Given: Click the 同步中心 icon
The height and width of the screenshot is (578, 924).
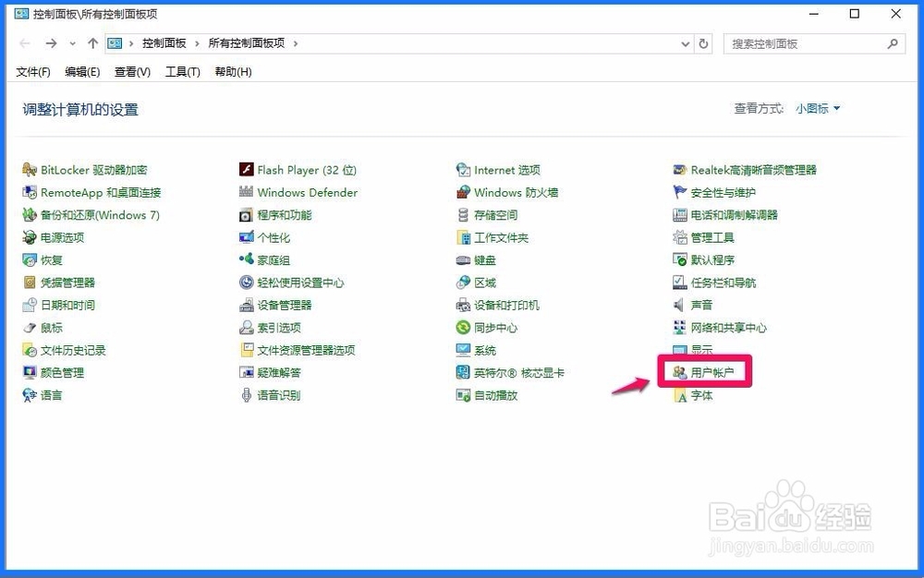Looking at the screenshot, I should coord(463,328).
